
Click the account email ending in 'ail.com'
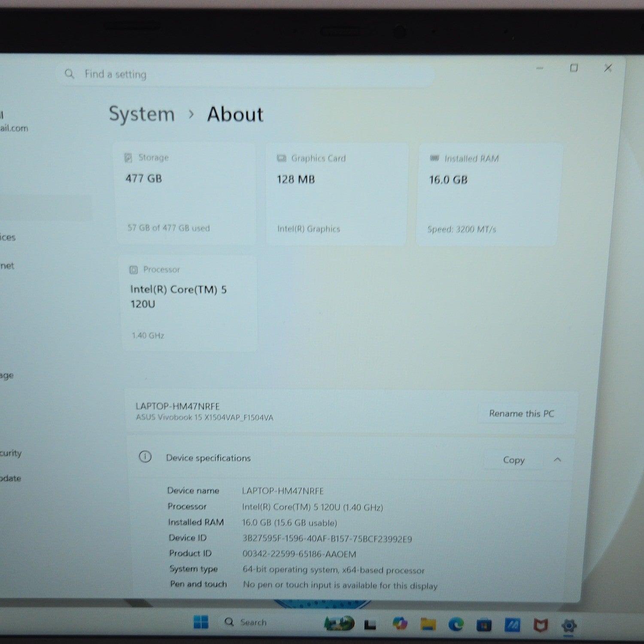(14, 128)
